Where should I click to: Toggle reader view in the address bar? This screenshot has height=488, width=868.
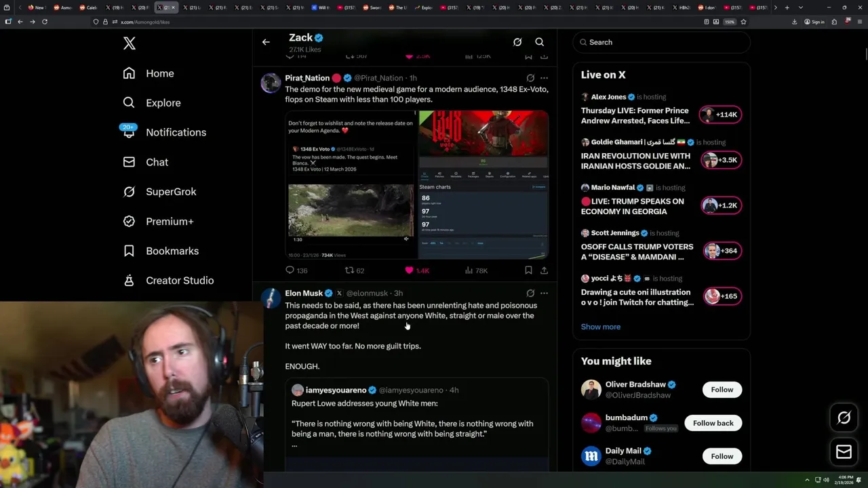pyautogui.click(x=707, y=22)
